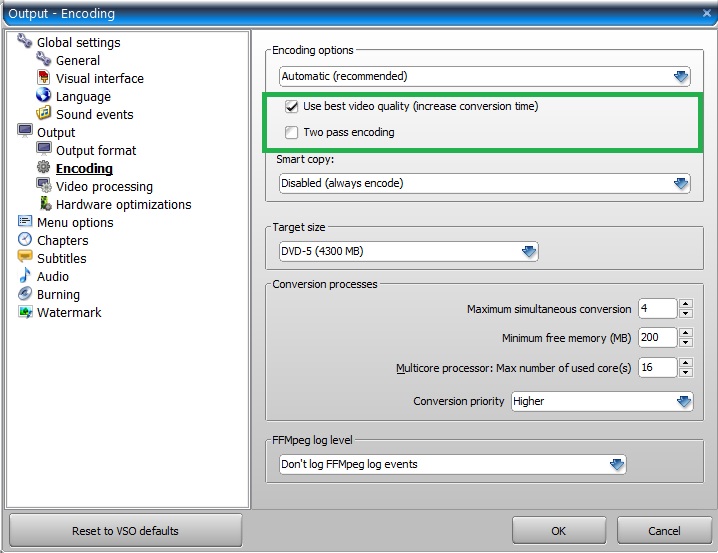Open Hardware optimizations settings page

pyautogui.click(x=124, y=205)
